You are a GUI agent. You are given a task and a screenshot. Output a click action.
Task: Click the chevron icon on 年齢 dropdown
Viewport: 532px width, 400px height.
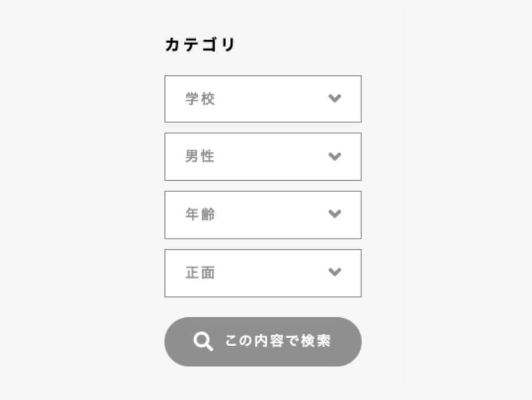[335, 214]
